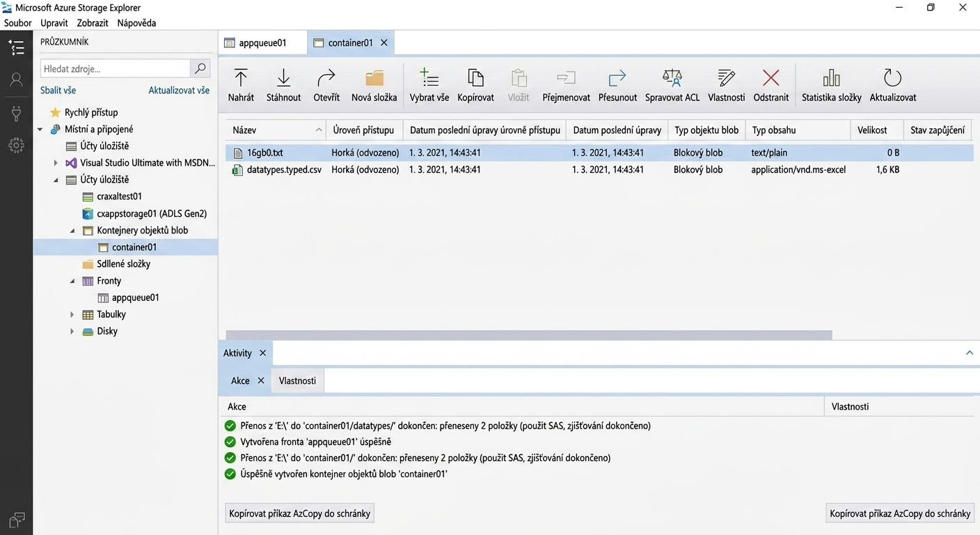Select Sdílené složky in tree
980x535 pixels.
pos(123,264)
